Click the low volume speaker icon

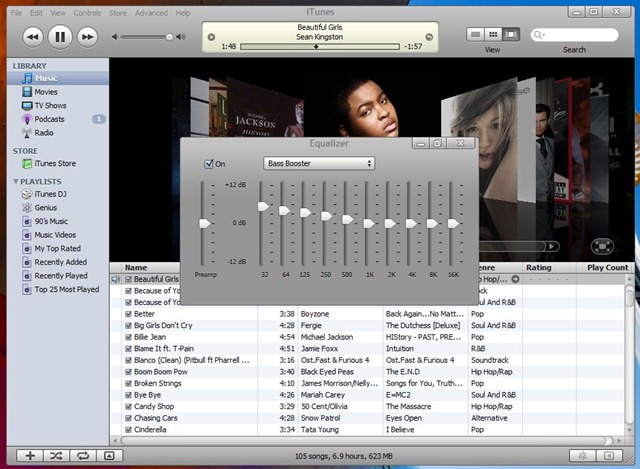(115, 37)
